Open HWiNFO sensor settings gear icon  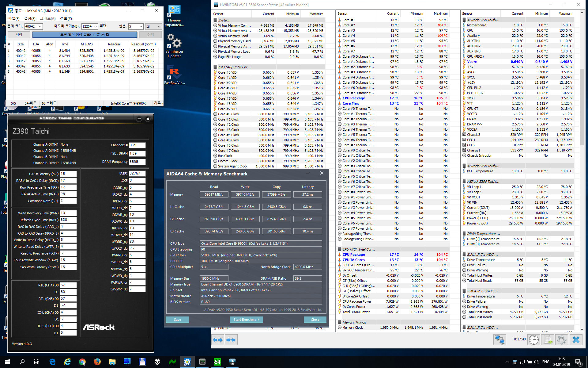point(561,340)
